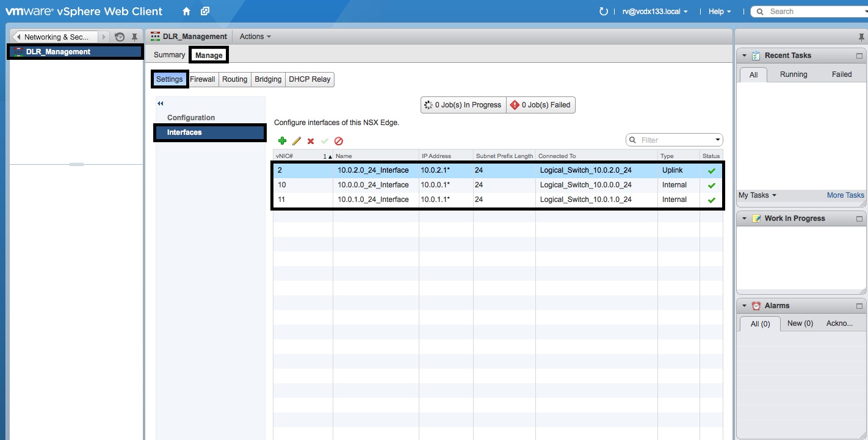Open the DHCP Relay tab

click(x=309, y=79)
